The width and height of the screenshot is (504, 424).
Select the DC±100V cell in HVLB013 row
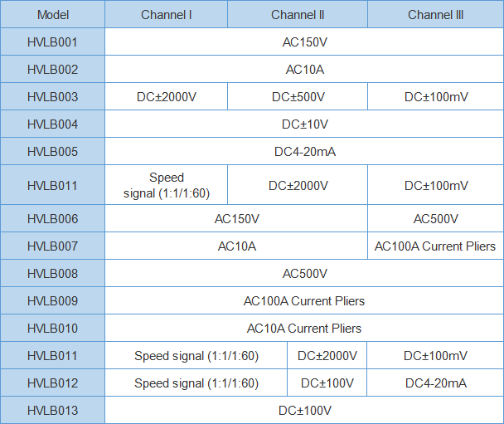(304, 411)
